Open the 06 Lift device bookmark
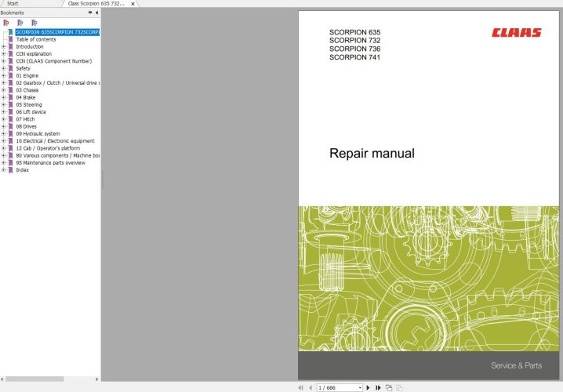This screenshot has width=563, height=392. [31, 112]
